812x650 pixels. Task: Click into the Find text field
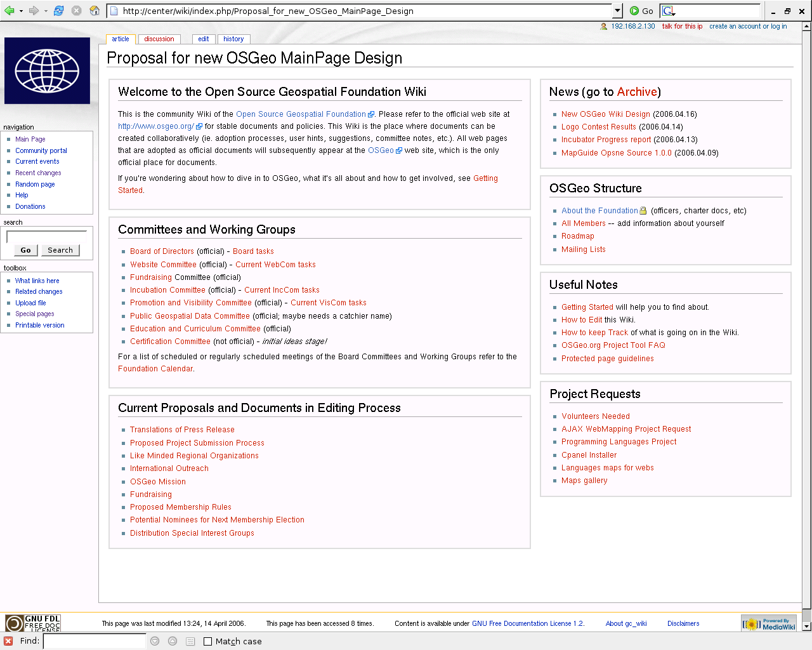94,641
